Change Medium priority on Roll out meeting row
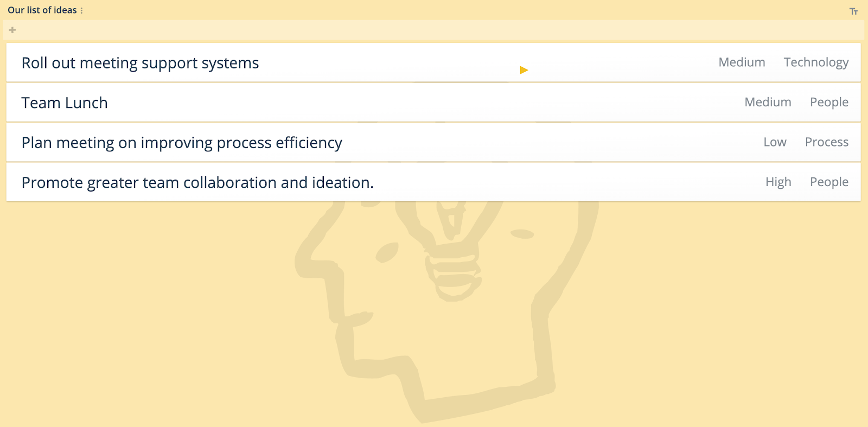868x427 pixels. click(742, 62)
